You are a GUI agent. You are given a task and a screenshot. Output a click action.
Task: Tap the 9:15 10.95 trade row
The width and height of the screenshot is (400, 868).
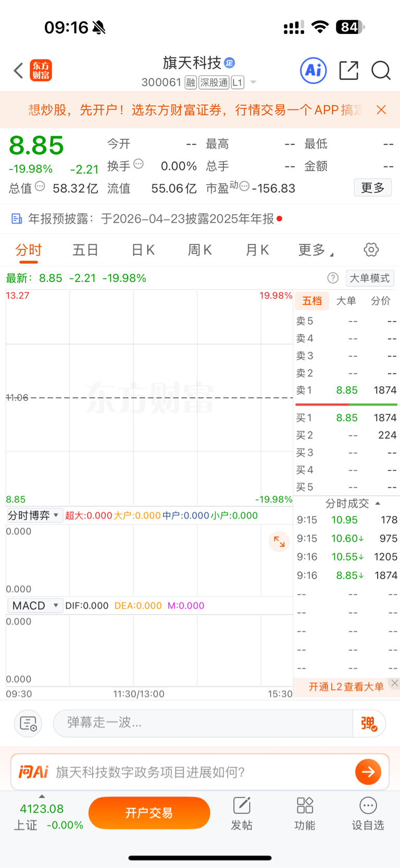pyautogui.click(x=347, y=520)
